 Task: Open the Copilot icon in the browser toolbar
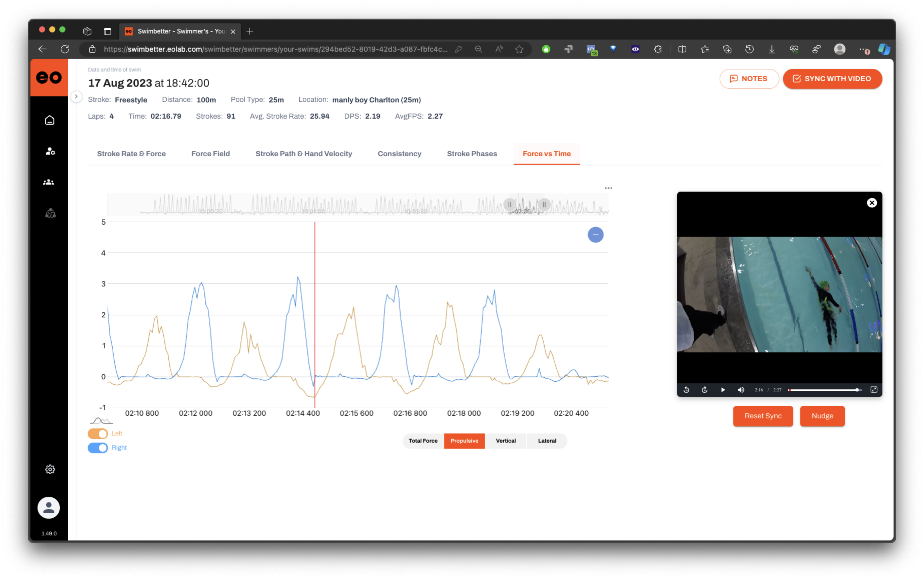tap(884, 49)
